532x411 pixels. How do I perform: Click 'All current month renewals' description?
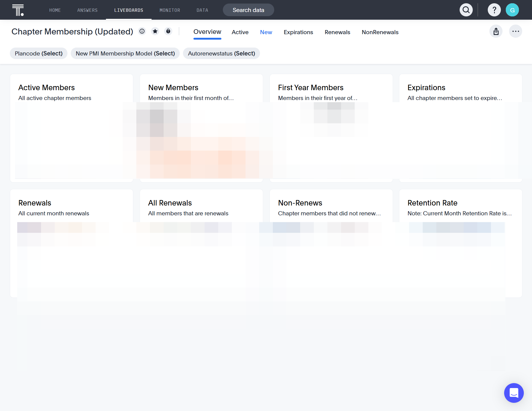pyautogui.click(x=54, y=213)
